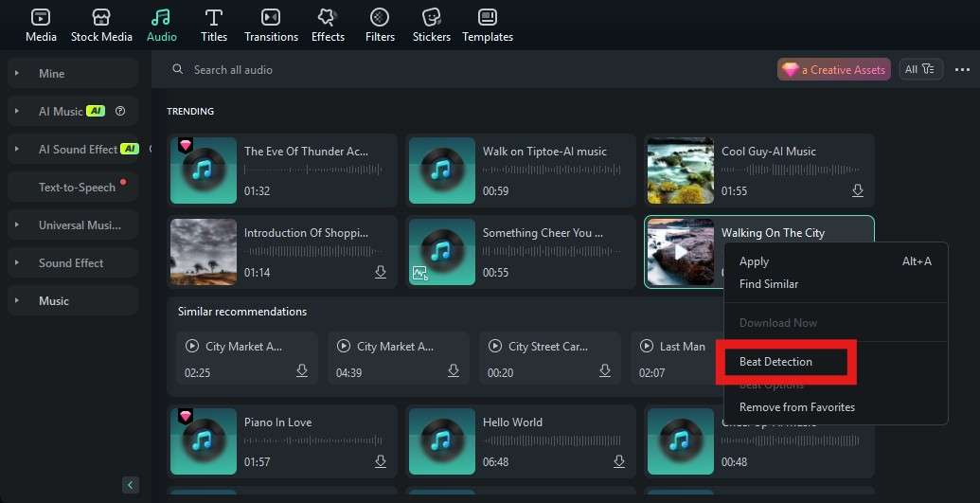Play the Last Man recommendation
The height and width of the screenshot is (503, 980).
[x=647, y=346]
